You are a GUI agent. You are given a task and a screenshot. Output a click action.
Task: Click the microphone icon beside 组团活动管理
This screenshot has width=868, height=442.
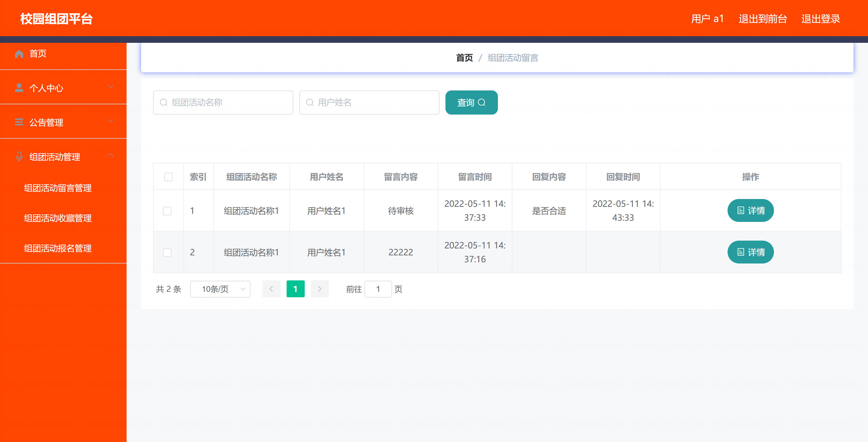[x=19, y=156]
